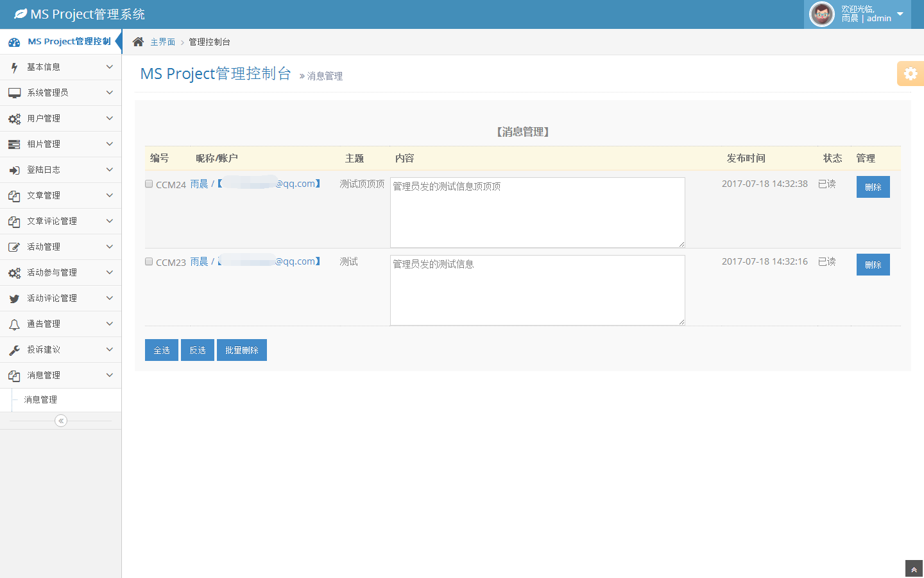Select the 消息管理 submenu item
The image size is (924, 578).
pos(40,399)
